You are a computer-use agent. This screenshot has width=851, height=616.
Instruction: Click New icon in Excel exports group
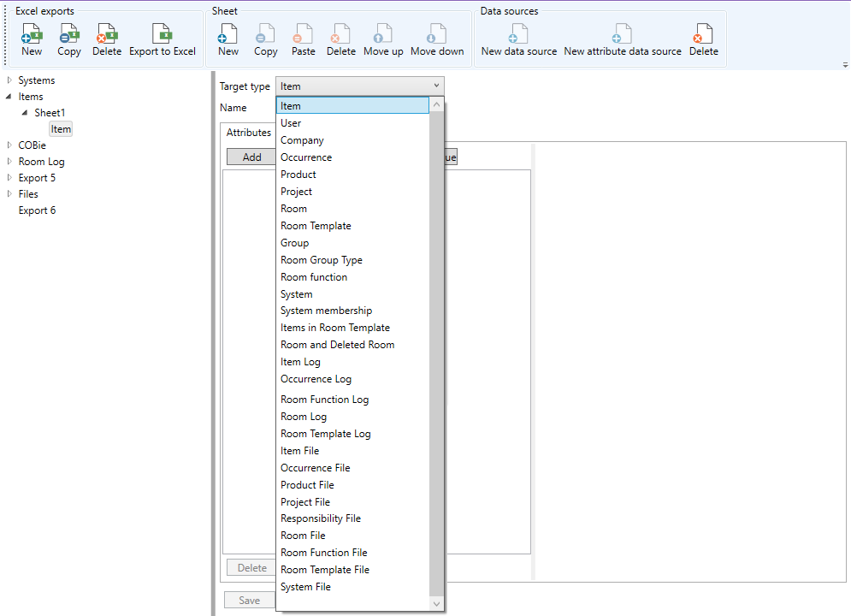(32, 35)
